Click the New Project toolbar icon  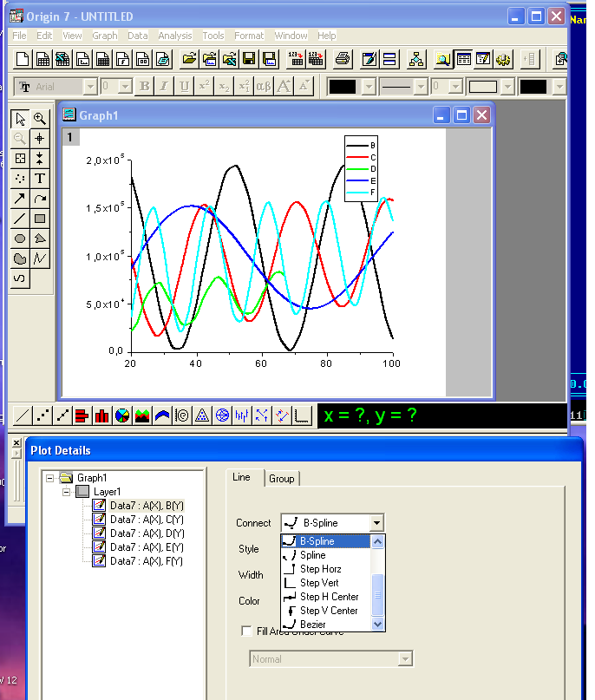click(23, 59)
